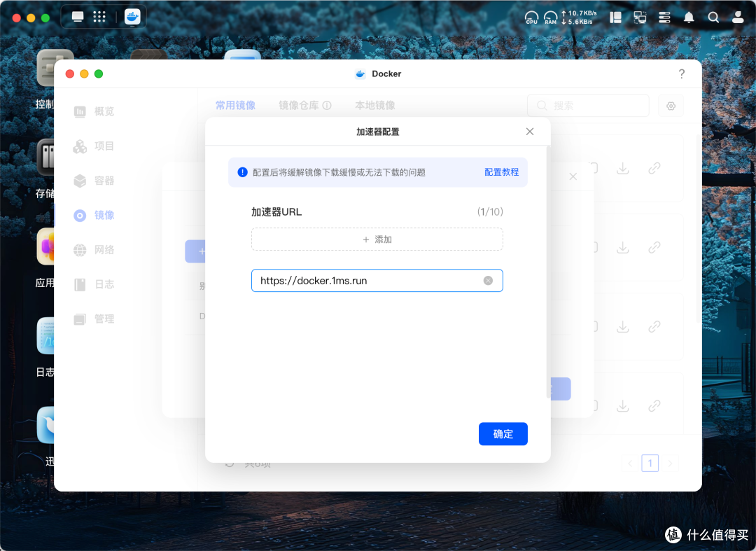Viewport: 756px width, 551px height.
Task: Open the user account icon
Action: pos(738,18)
